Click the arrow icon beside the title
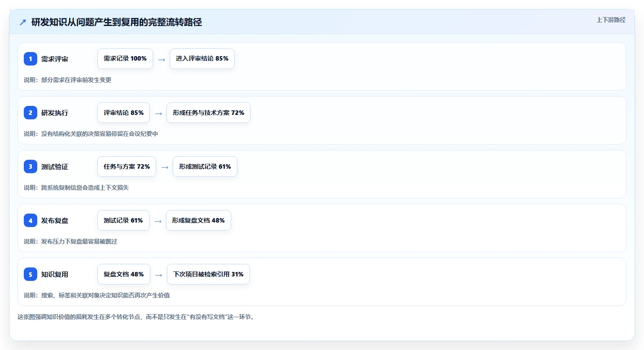 (x=23, y=22)
